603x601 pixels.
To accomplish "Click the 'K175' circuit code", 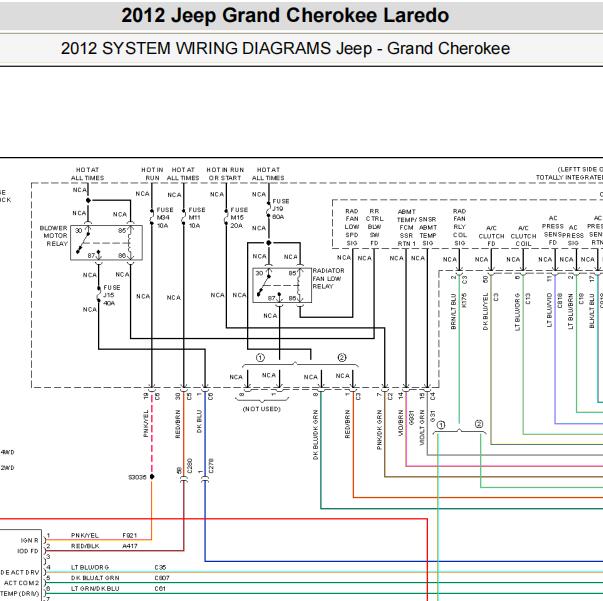I will tap(464, 300).
